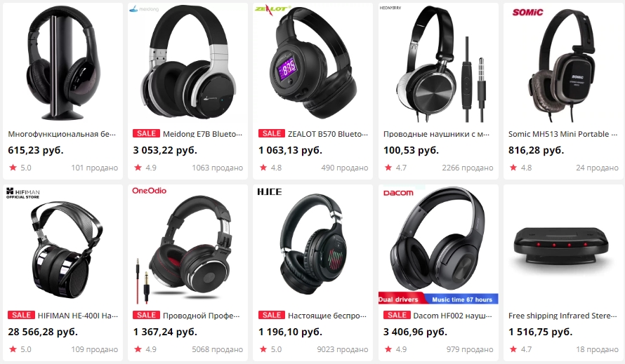Click the HJCE brand logo
Viewport: 625px width, 364px height.
pyautogui.click(x=270, y=192)
